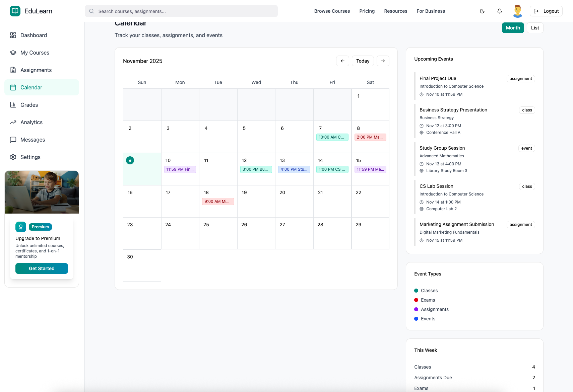Switch to Month view
Viewport: 573px width, 392px height.
click(513, 28)
